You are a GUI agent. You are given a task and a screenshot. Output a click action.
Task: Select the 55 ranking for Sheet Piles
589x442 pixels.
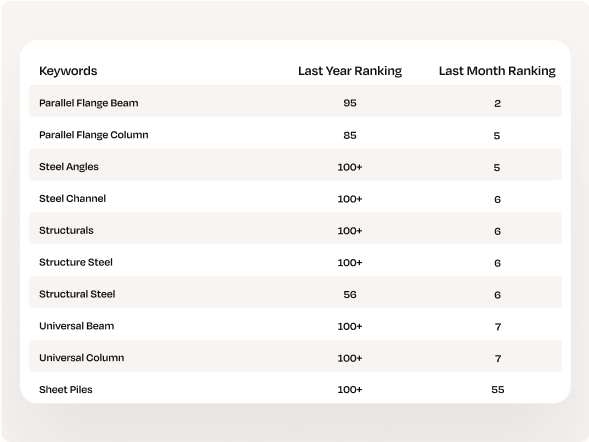(497, 390)
